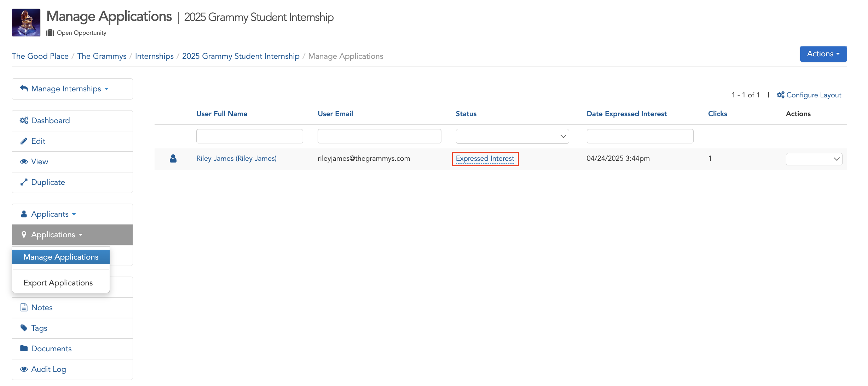This screenshot has width=868, height=386.
Task: Open the Documents sidebar item
Action: tap(72, 348)
